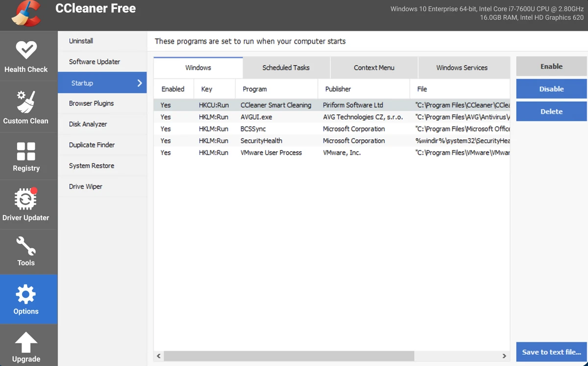Sort by the Enabled column header
The image size is (588, 366).
pyautogui.click(x=173, y=89)
